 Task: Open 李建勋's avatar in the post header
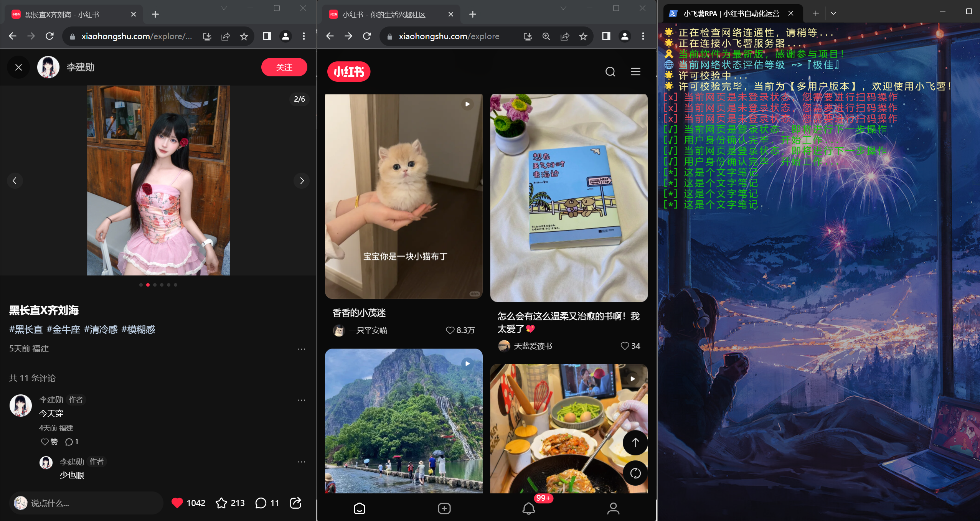[48, 68]
